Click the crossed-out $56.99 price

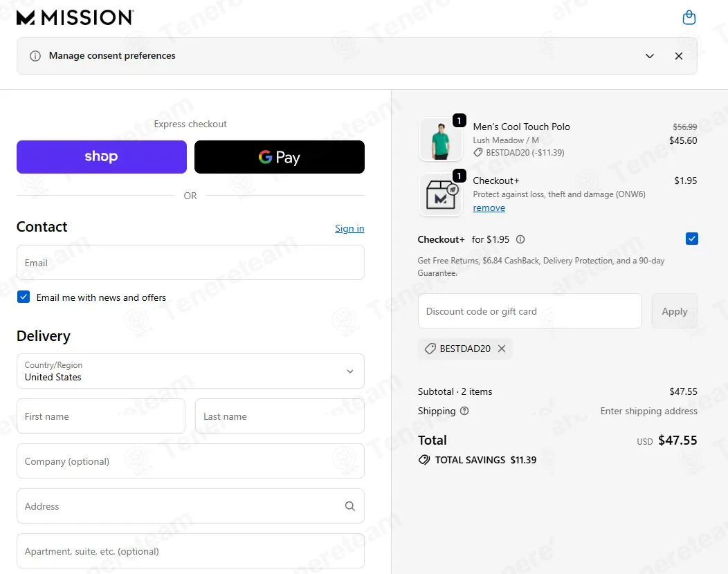point(685,127)
